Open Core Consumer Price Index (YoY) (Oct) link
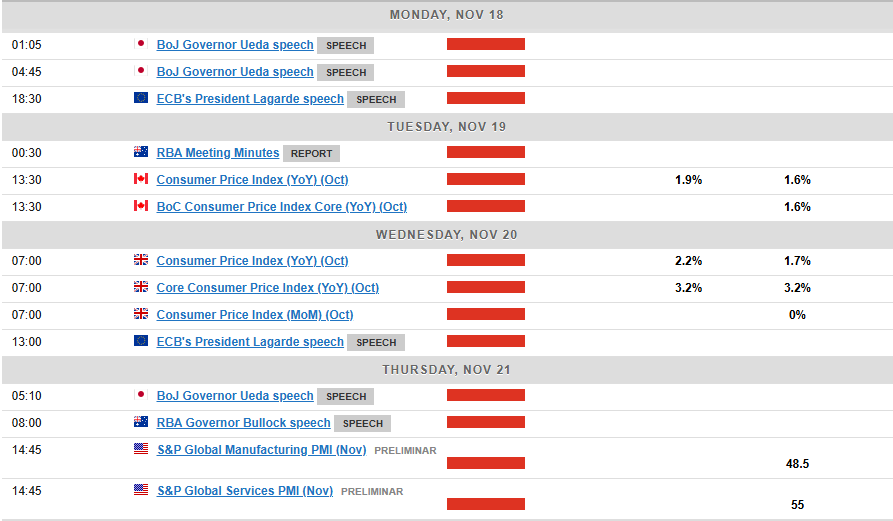Screen dimensions: 893x521 pos(267,288)
